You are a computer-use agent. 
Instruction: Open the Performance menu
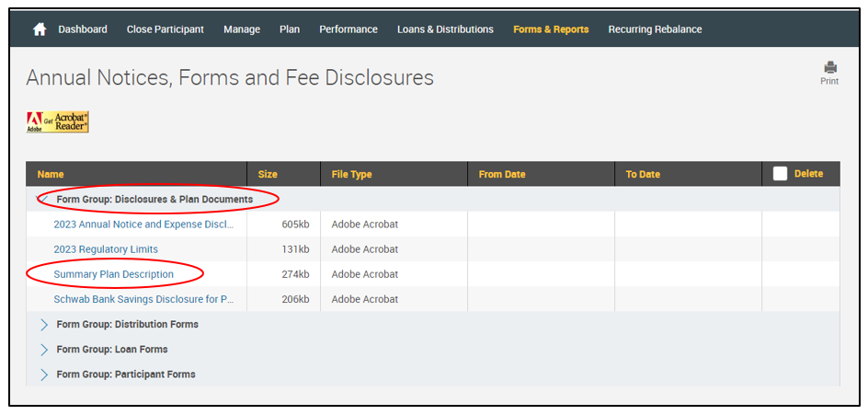348,29
